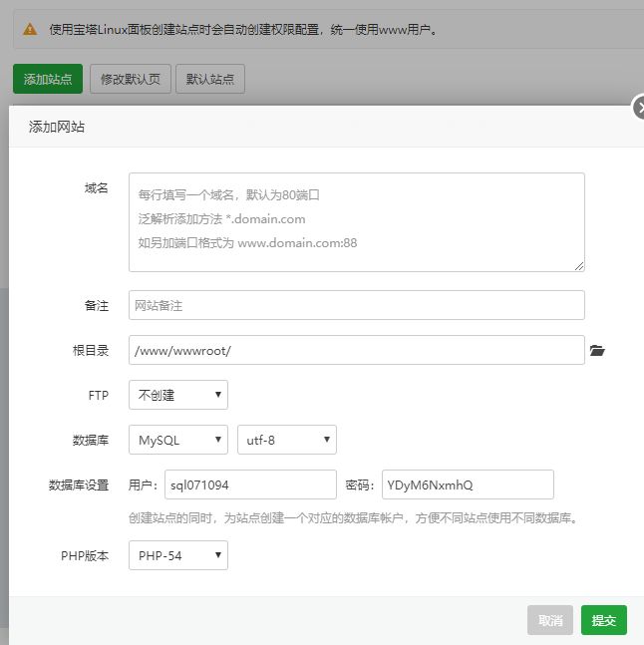
Task: Click the 根目录 /www/wwwroot/ path field
Action: coord(357,350)
